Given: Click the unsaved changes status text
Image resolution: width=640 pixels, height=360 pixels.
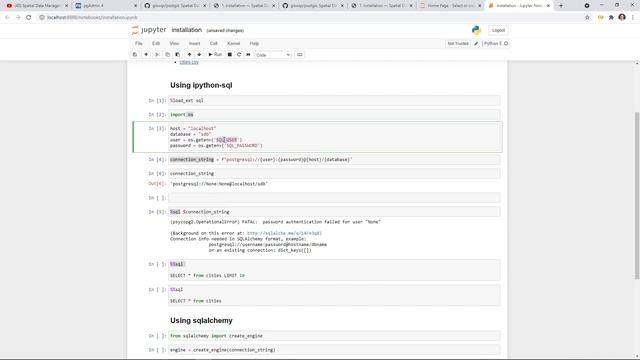Looking at the screenshot, I should point(225,31).
